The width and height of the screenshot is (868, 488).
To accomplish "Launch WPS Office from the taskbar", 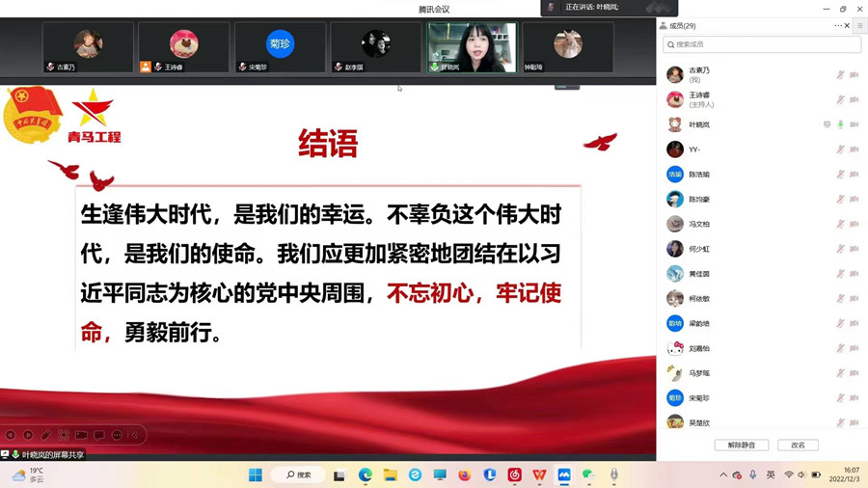I will coord(539,475).
